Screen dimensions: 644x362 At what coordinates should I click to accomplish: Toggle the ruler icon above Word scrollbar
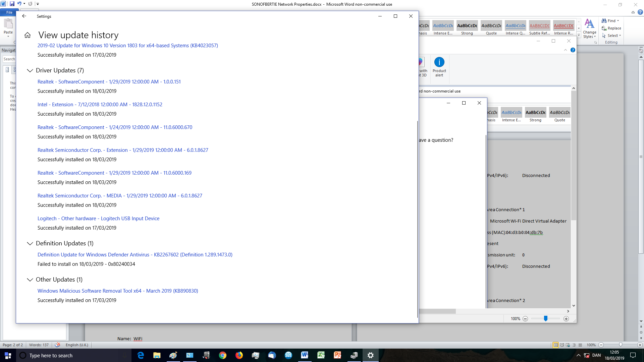pyautogui.click(x=641, y=51)
